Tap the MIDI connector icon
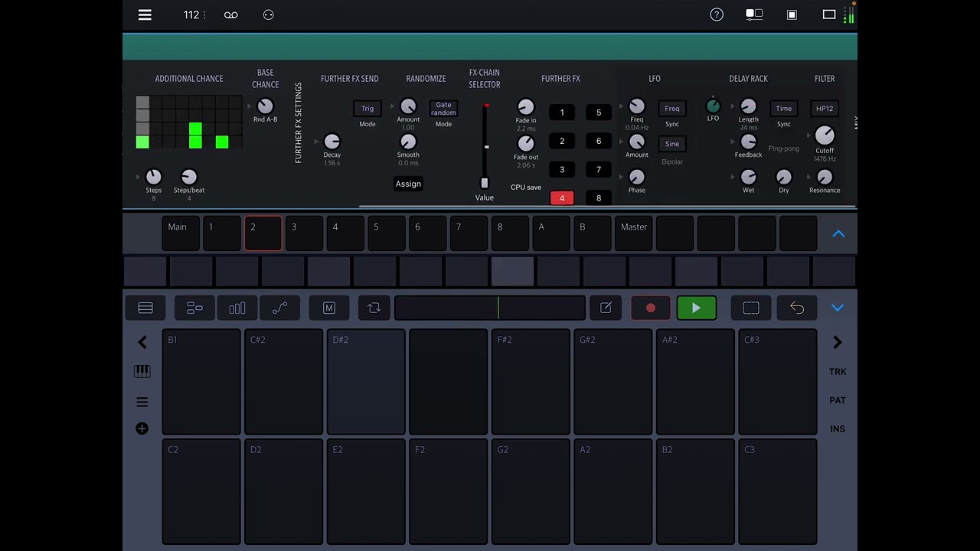This screenshot has height=551, width=980. (x=268, y=15)
